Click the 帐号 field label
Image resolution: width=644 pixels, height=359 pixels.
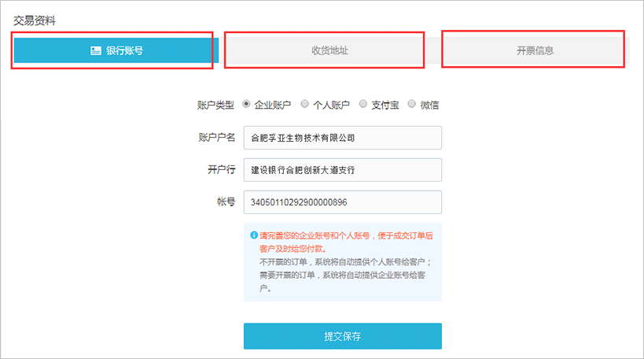pos(226,202)
